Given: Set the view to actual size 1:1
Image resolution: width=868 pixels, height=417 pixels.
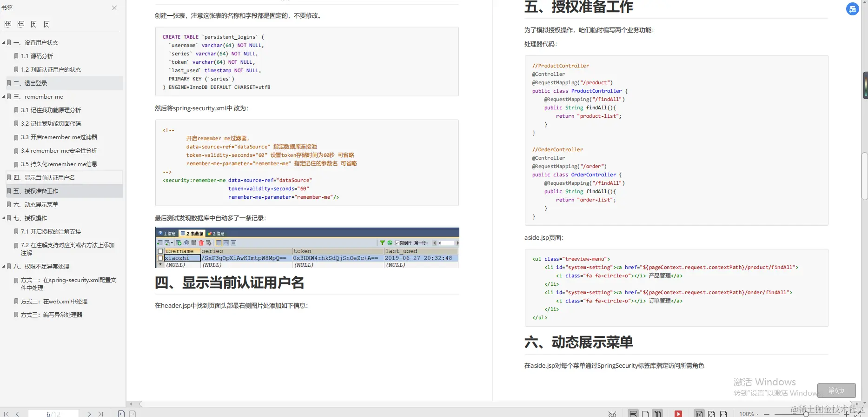Looking at the screenshot, I should (699, 414).
